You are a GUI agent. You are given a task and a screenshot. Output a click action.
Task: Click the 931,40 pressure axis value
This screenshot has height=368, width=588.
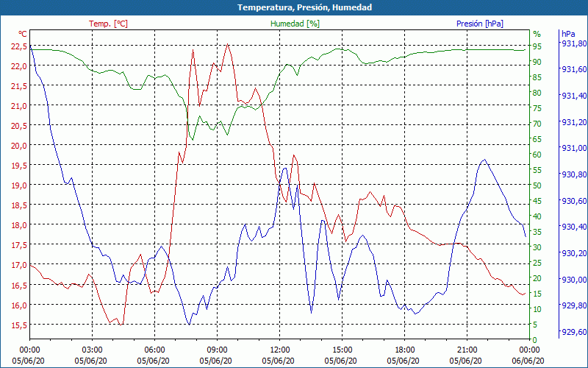(x=574, y=96)
